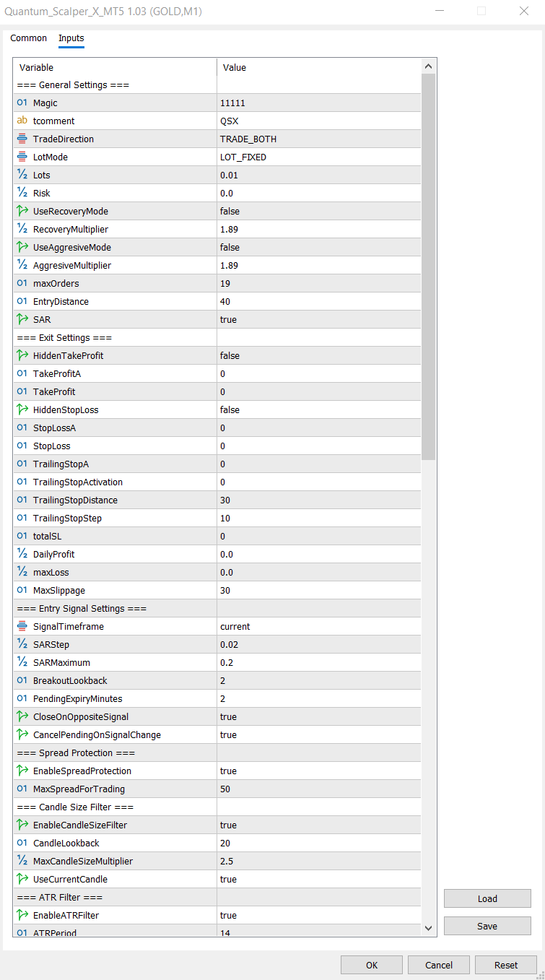Screen dimensions: 545x980
Task: Click the fraction icon beside SARStep
Action: tap(22, 645)
